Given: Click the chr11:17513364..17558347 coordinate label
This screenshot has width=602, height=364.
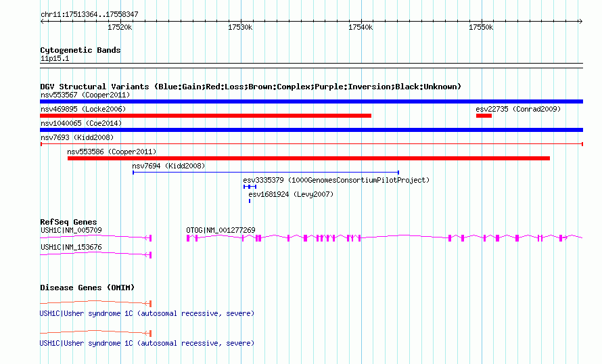Looking at the screenshot, I should pyautogui.click(x=89, y=15).
